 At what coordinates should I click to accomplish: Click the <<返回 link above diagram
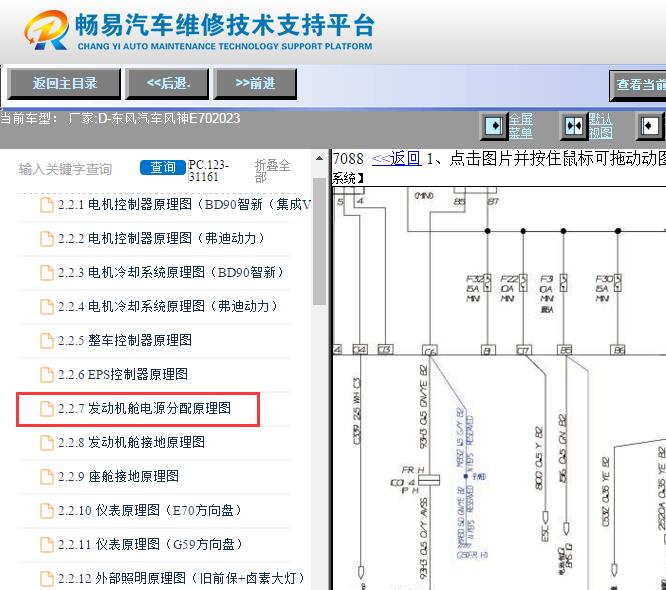coord(396,158)
